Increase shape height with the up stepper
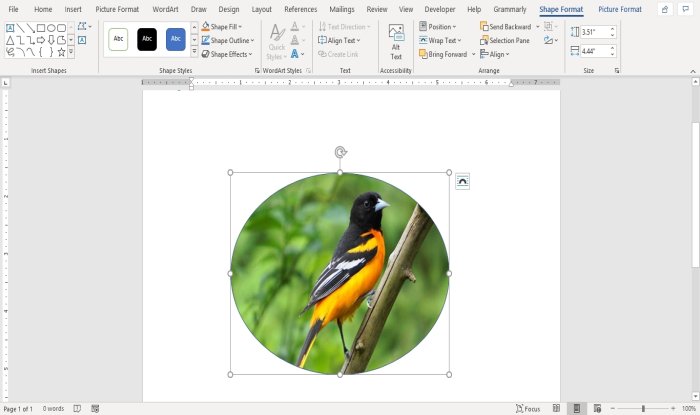 [612, 29]
